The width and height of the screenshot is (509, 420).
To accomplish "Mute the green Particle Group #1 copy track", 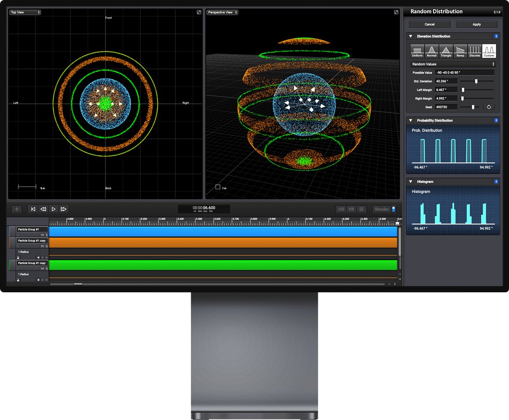I will (42, 269).
